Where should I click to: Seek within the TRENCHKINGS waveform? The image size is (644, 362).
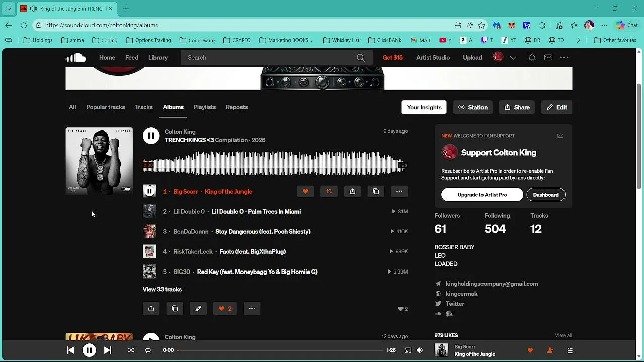point(274,163)
